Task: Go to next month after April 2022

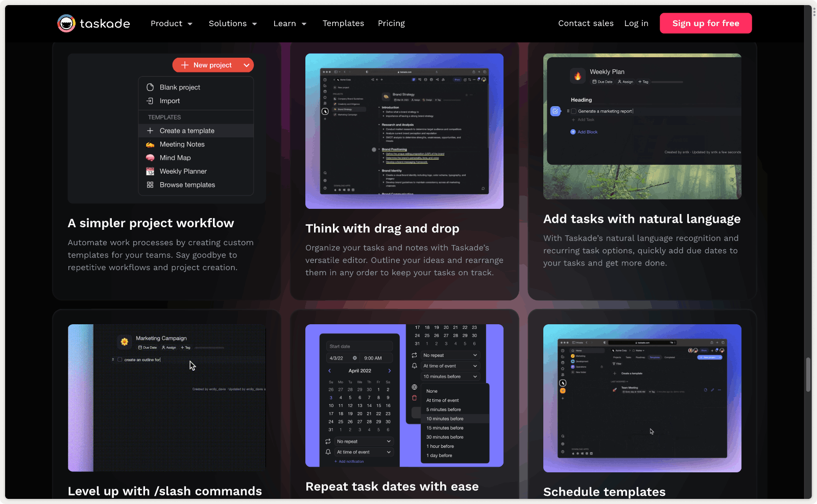Action: tap(390, 371)
